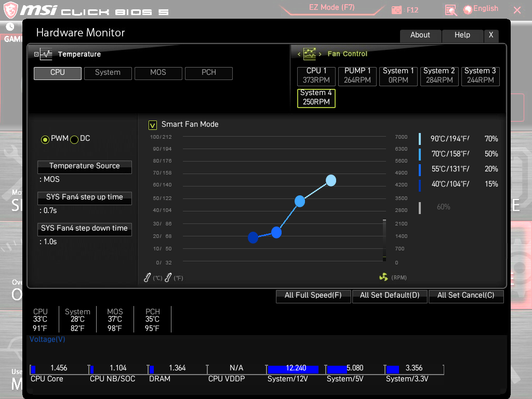Select the MOS temperature tab
Viewport: 532px width, 399px height.
coord(158,73)
